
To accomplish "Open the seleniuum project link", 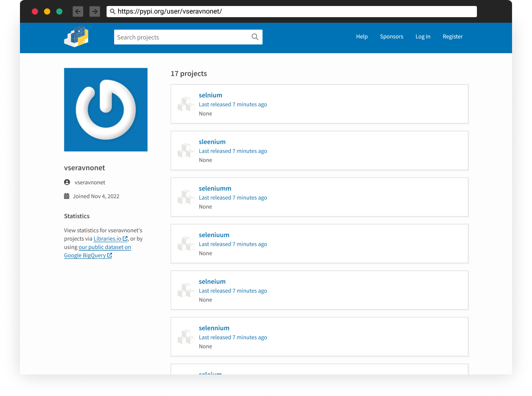I will click(x=214, y=235).
